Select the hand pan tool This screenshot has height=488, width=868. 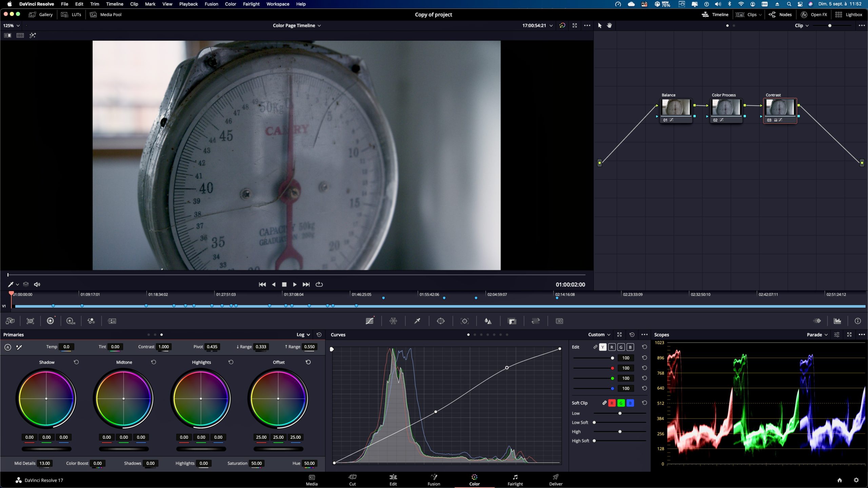(x=609, y=25)
